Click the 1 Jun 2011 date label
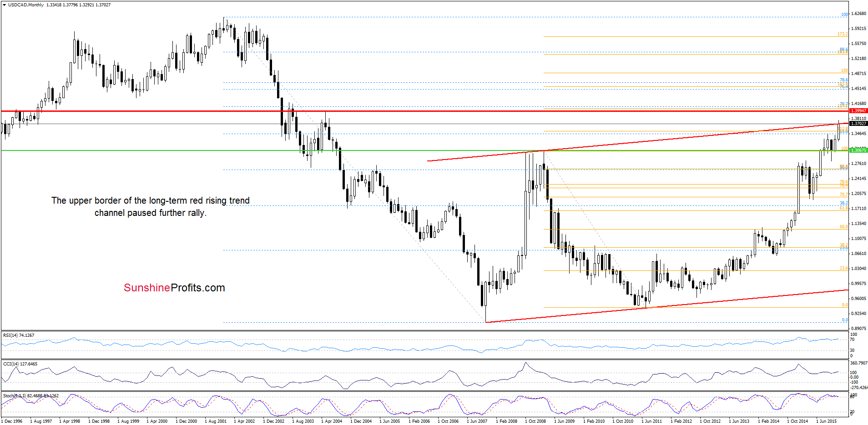Screen dimensions: 868x425 coord(652,421)
